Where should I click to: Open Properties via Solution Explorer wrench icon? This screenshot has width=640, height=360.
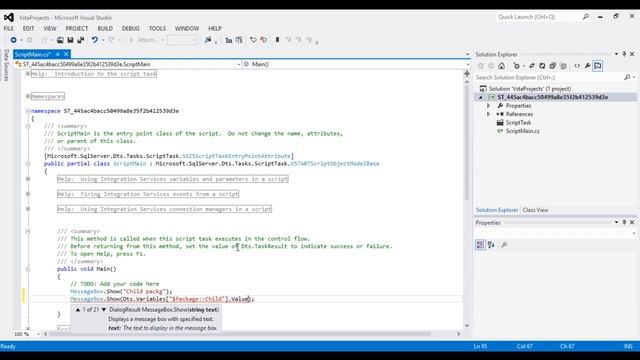click(587, 66)
